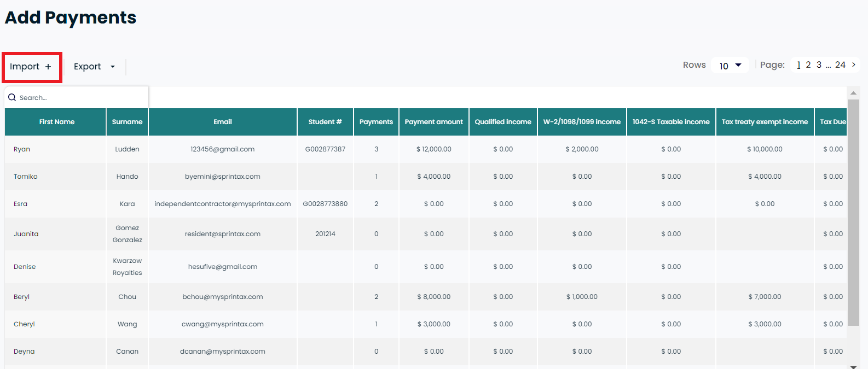Click email resident@sprintax.com

click(223, 234)
